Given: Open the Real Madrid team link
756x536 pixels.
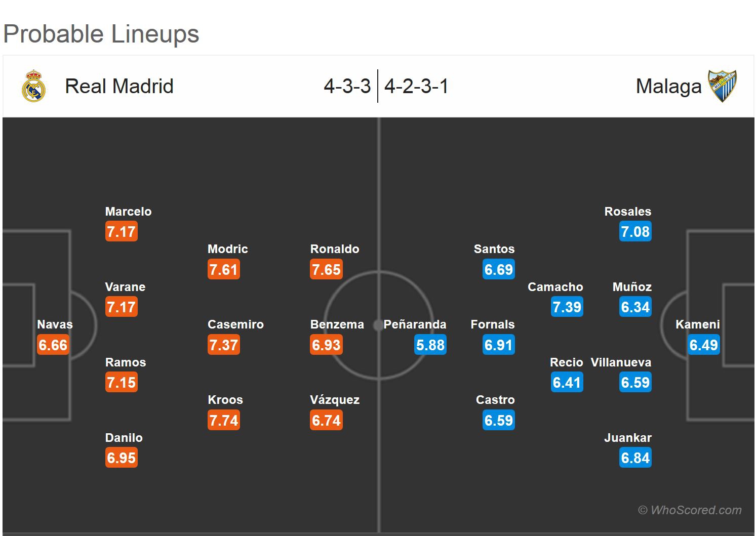Looking at the screenshot, I should 119,86.
